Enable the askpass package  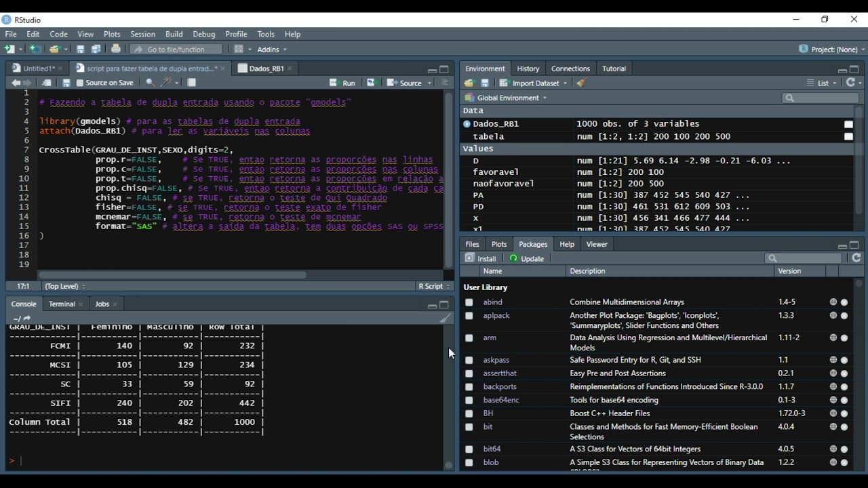469,360
